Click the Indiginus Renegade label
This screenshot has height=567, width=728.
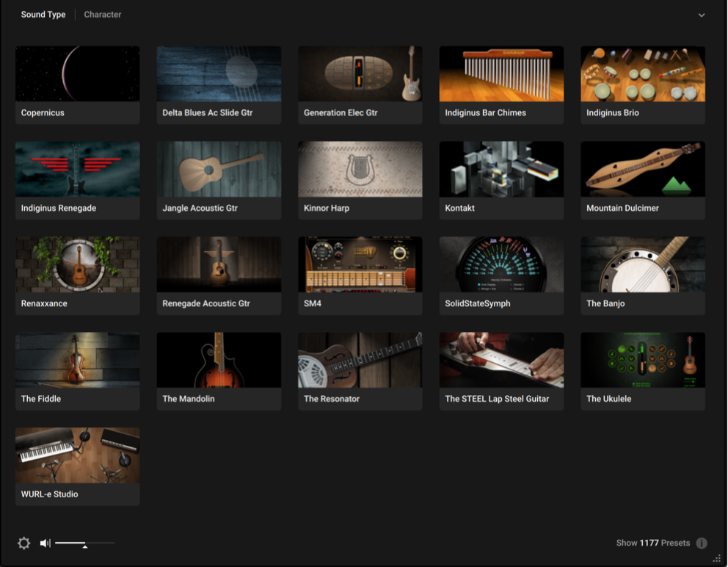pos(59,208)
